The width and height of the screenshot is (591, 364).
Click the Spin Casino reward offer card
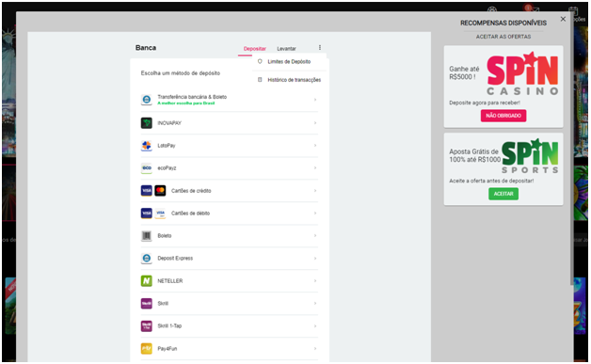point(503,87)
